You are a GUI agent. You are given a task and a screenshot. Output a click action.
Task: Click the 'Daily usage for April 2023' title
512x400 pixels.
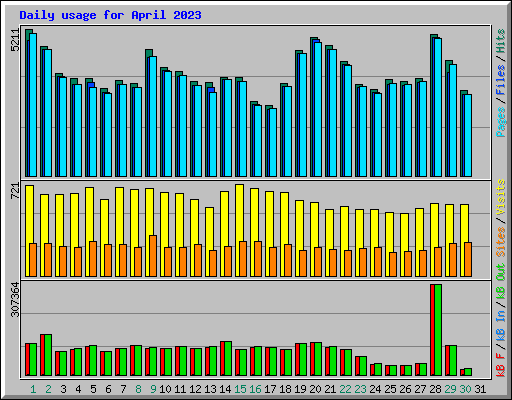[110, 15]
